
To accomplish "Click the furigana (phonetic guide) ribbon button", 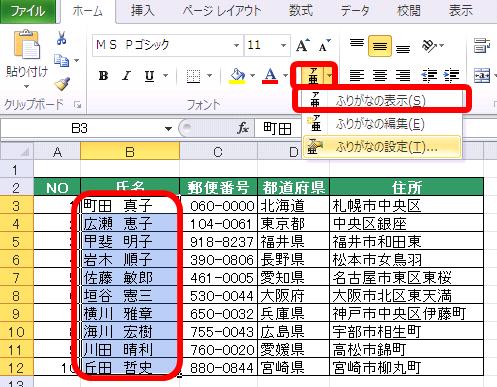I will (x=313, y=76).
